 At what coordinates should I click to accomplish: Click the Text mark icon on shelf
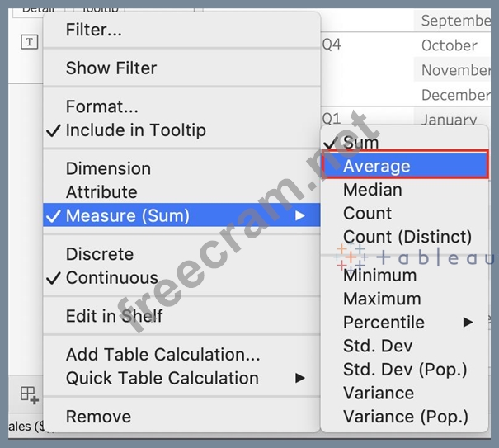30,42
